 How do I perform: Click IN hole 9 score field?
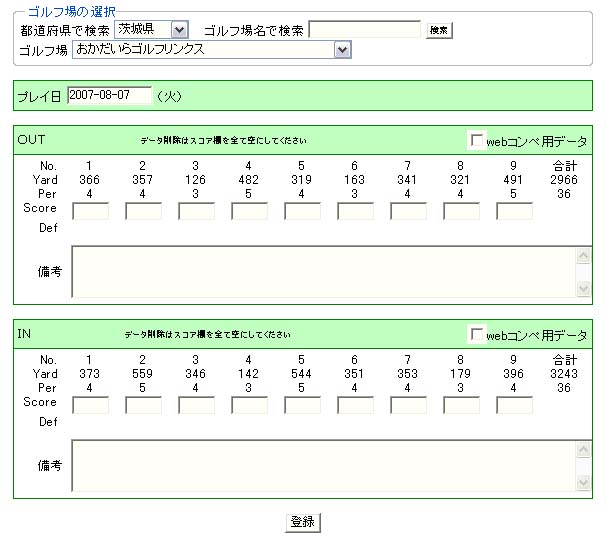[x=514, y=405]
